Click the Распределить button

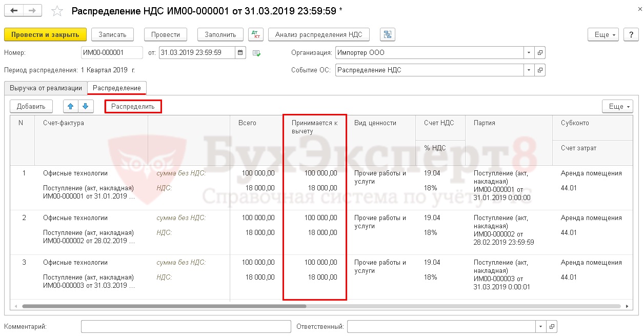[133, 106]
